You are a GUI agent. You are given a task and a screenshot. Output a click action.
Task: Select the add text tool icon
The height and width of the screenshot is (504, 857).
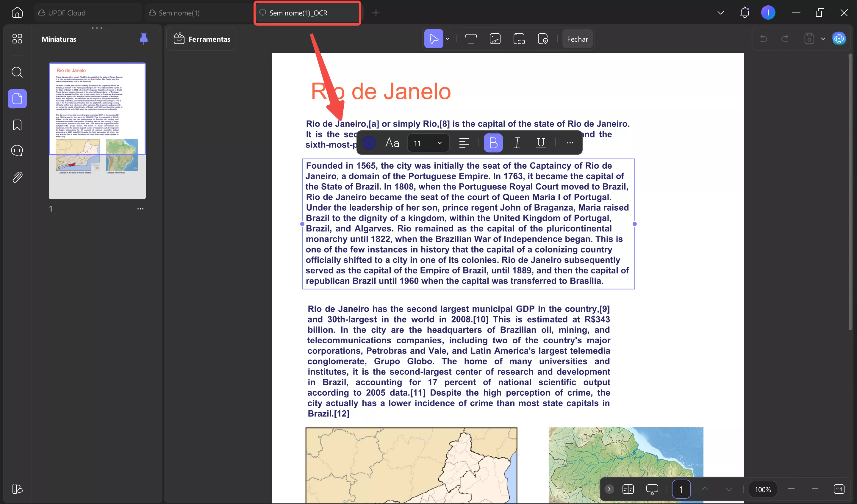[471, 39]
